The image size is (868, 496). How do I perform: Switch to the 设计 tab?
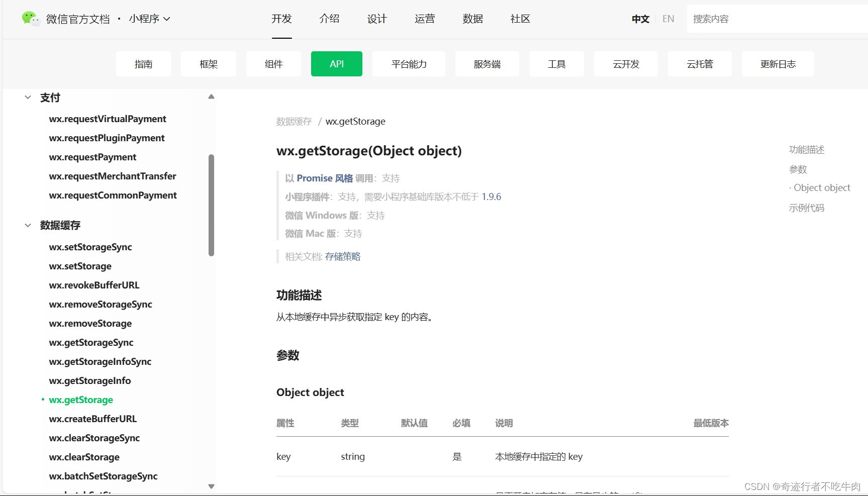click(x=376, y=19)
